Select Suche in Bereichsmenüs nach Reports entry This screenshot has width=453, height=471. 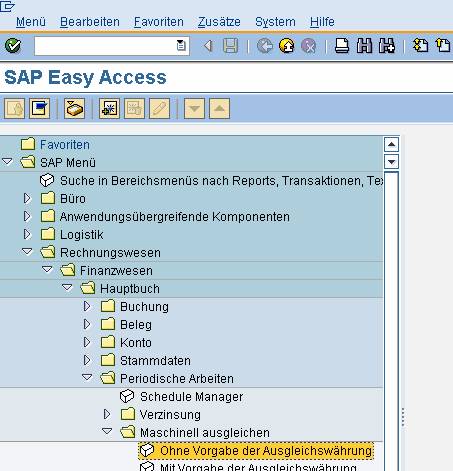pyautogui.click(x=221, y=181)
